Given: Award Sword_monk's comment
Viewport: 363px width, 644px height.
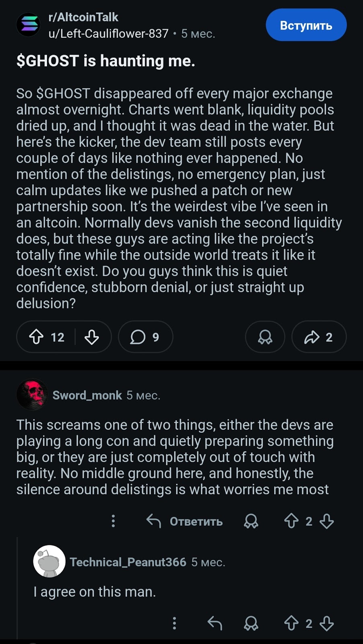Looking at the screenshot, I should [x=251, y=521].
